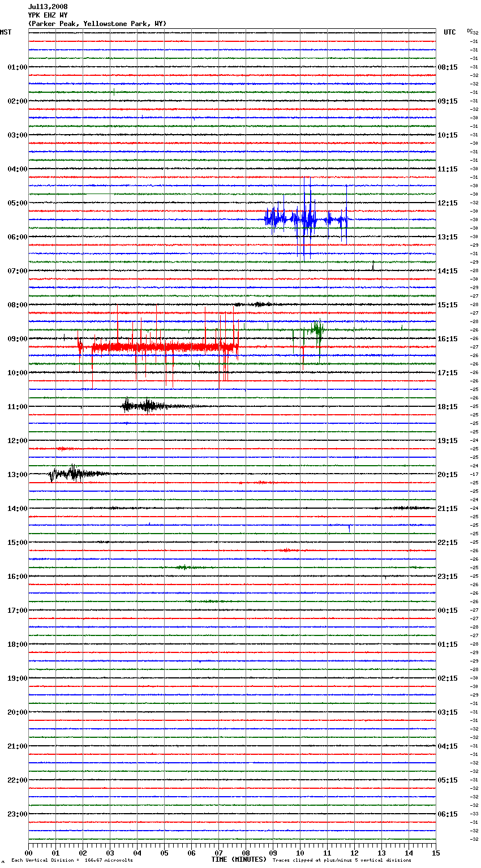Click the TIME (MINUTES) axis title
481x868 pixels.
point(239,860)
